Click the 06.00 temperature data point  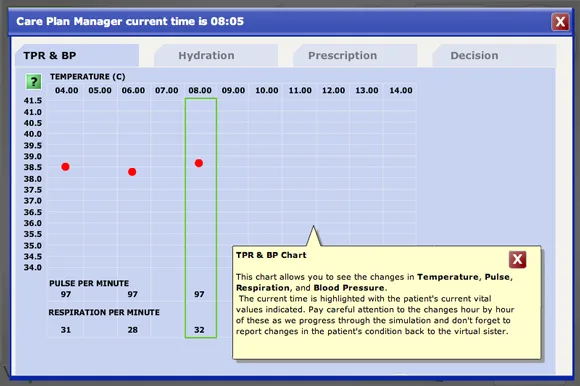[132, 172]
